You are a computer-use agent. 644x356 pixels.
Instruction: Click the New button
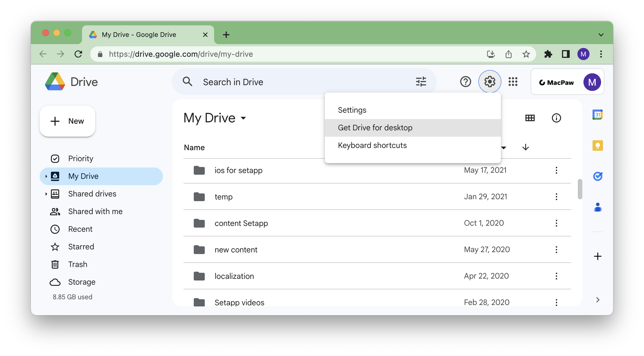67,121
